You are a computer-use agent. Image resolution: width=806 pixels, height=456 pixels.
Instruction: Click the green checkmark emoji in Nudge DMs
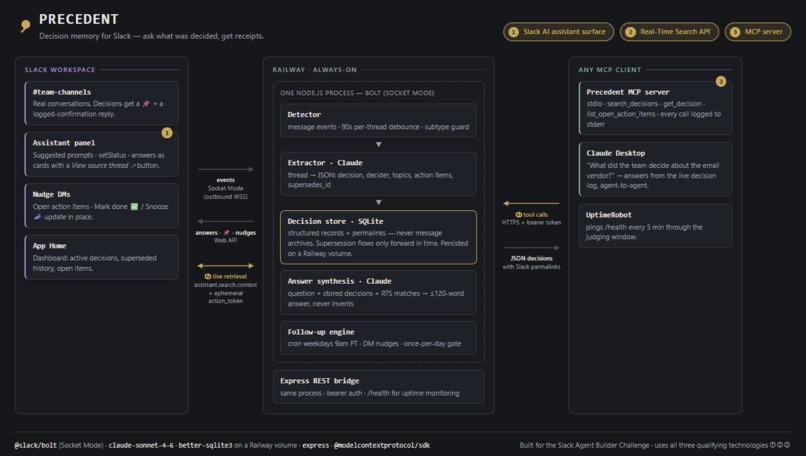(134, 207)
